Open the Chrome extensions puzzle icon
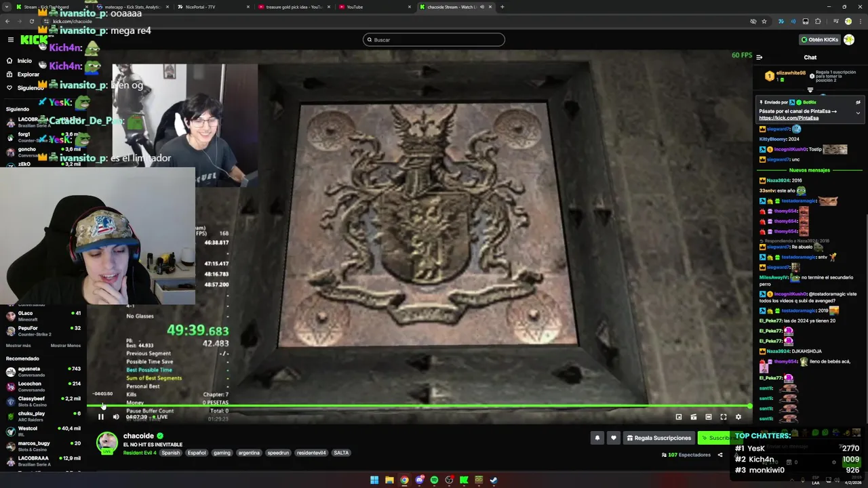 818,21
